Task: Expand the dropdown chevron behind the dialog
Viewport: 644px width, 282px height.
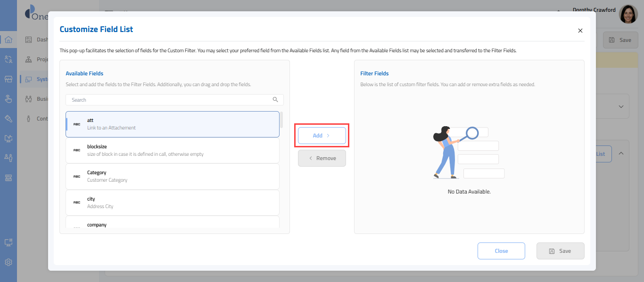Action: 621,106
